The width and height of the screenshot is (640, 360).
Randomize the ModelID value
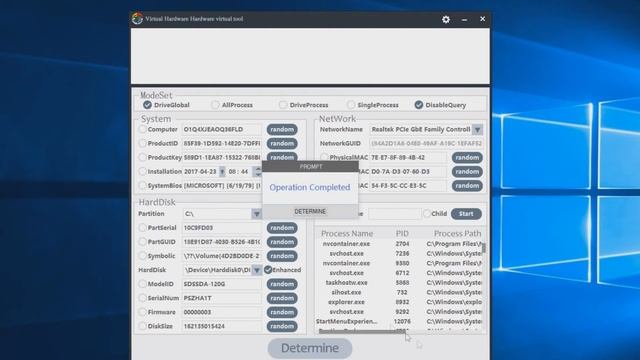282,284
